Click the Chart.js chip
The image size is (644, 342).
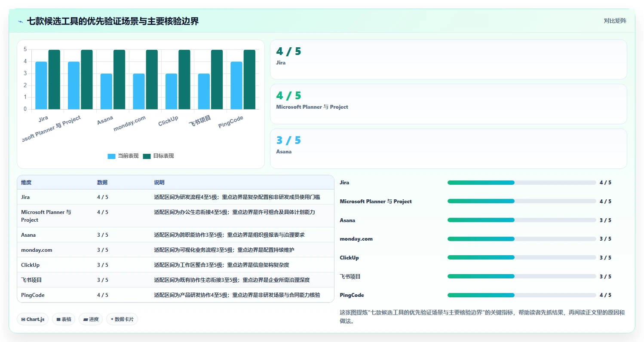33,319
